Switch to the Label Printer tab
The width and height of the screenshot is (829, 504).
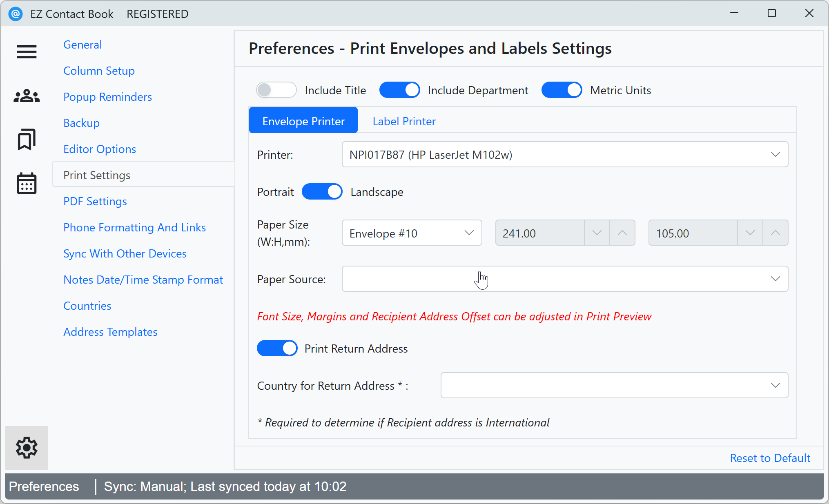[x=404, y=121]
